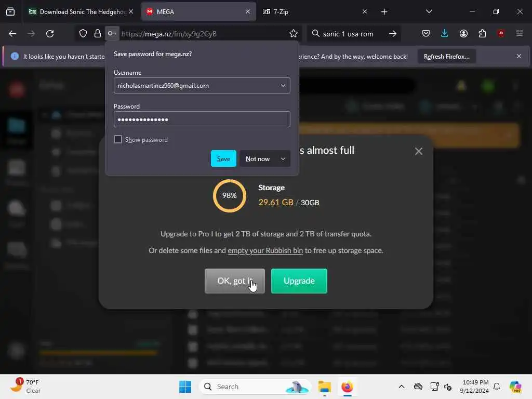Click the Firefox taskbar icon
Viewport: 532px width, 399px height.
point(347,387)
